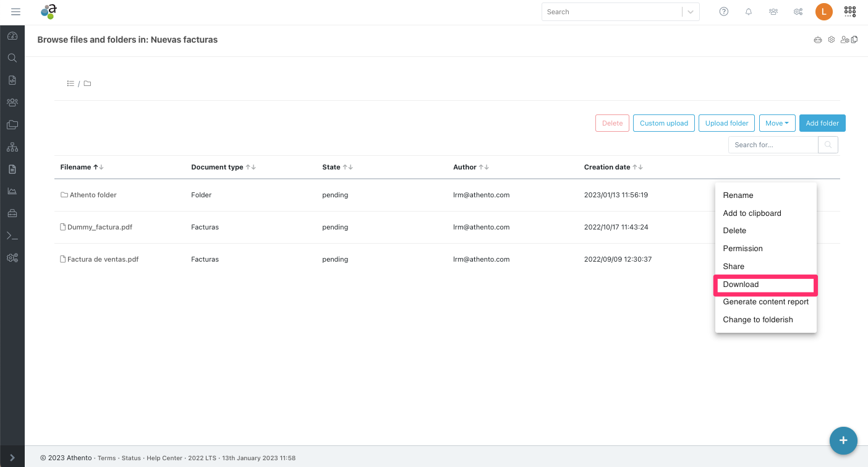This screenshot has height=467, width=868.
Task: Open the command line icon in sidebar
Action: pos(12,236)
